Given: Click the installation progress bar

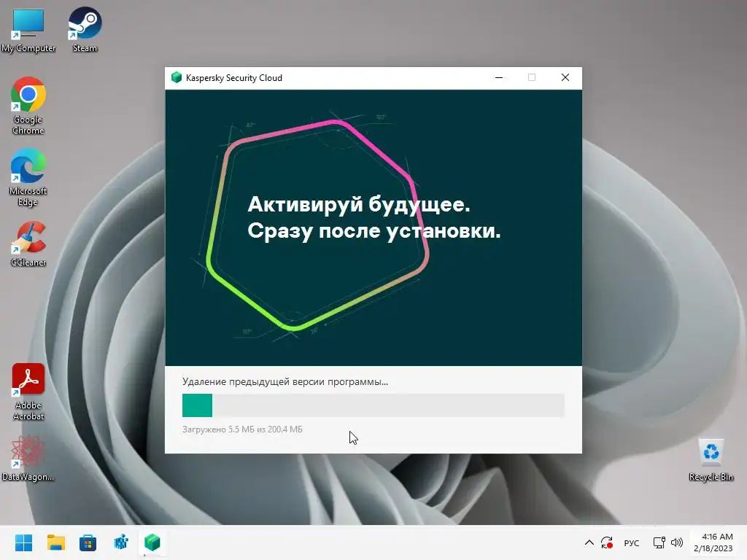Looking at the screenshot, I should pos(373,405).
